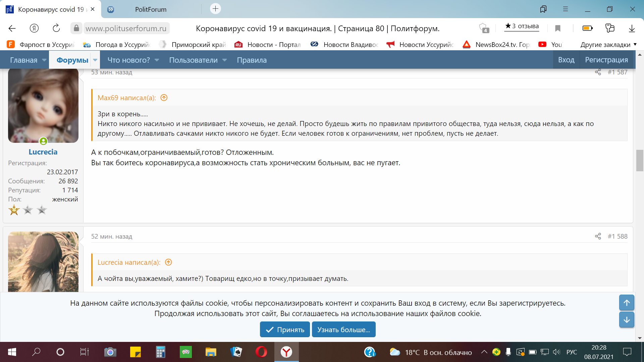Click the scroll-to-top arrow button
Image resolution: width=644 pixels, height=362 pixels.
pyautogui.click(x=626, y=303)
